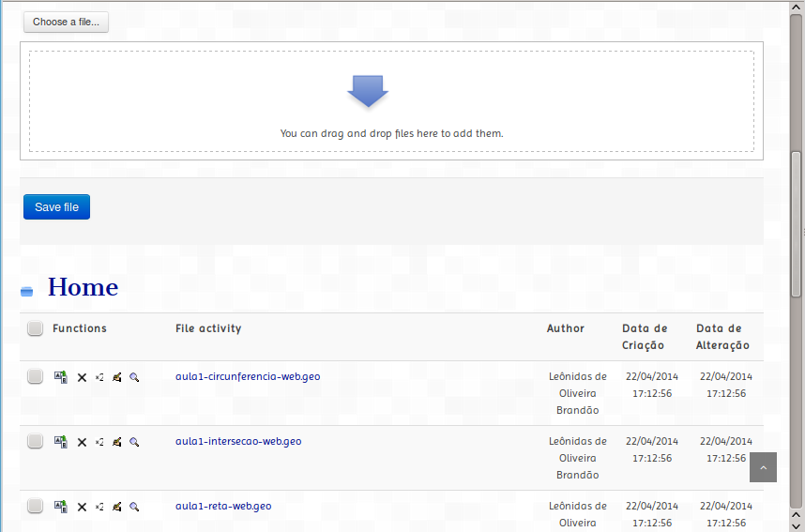Open aula1-intersecao-web.geo file link

click(238, 441)
